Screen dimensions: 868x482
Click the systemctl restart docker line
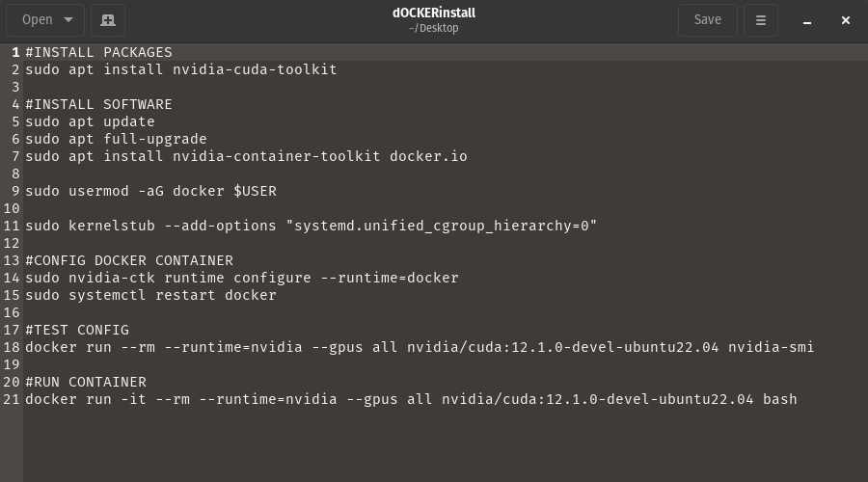point(150,295)
